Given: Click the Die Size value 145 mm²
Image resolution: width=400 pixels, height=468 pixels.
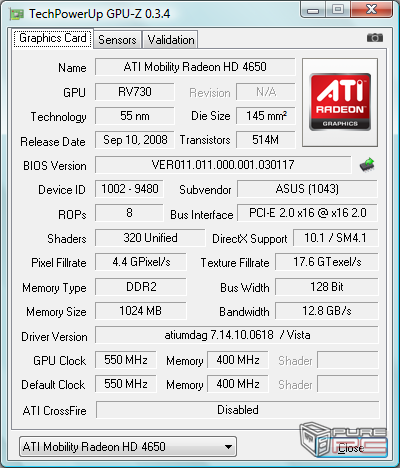Looking at the screenshot, I should [x=266, y=116].
